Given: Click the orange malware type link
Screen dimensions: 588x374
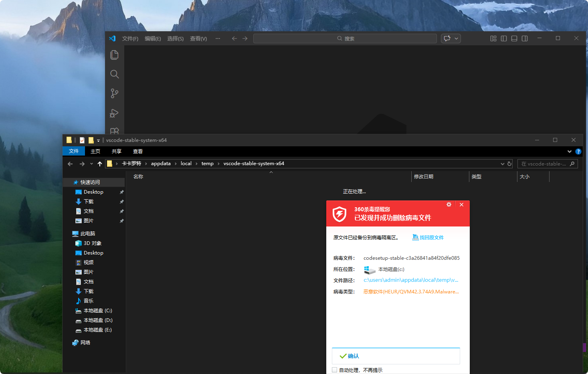Looking at the screenshot, I should (411, 292).
